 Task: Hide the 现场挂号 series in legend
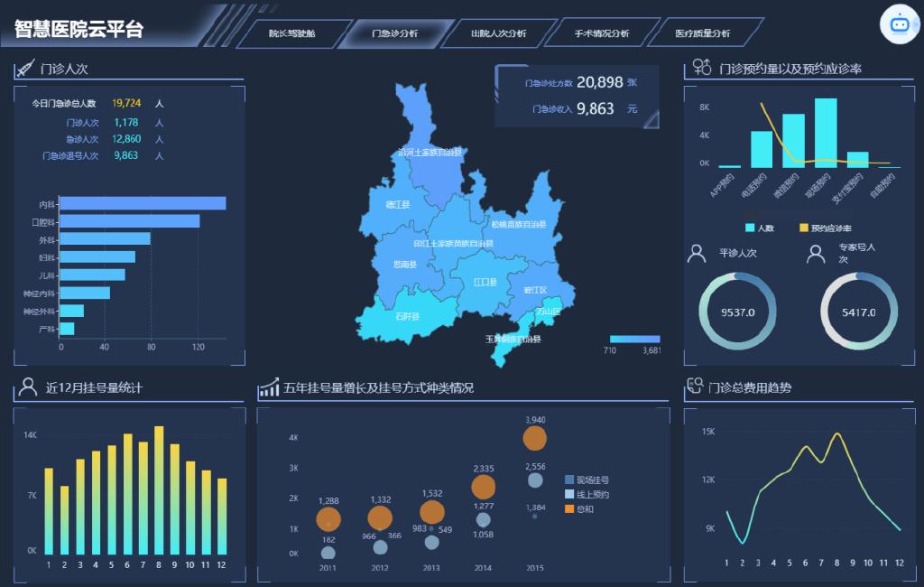pos(586,480)
